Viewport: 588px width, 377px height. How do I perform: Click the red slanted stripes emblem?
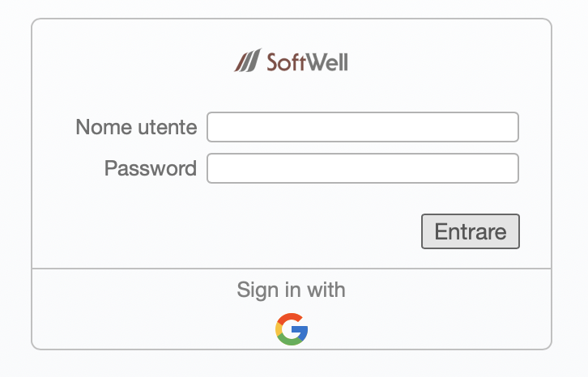pyautogui.click(x=247, y=61)
